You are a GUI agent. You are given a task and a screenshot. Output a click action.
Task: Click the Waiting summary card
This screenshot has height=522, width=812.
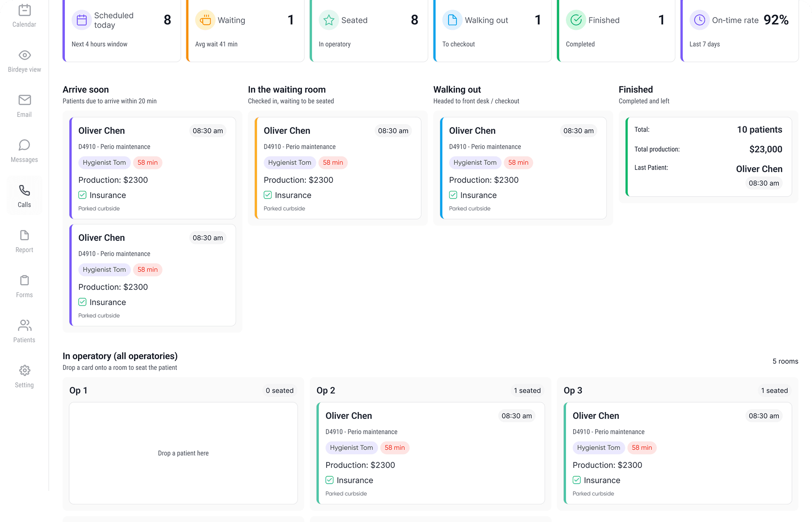[245, 30]
